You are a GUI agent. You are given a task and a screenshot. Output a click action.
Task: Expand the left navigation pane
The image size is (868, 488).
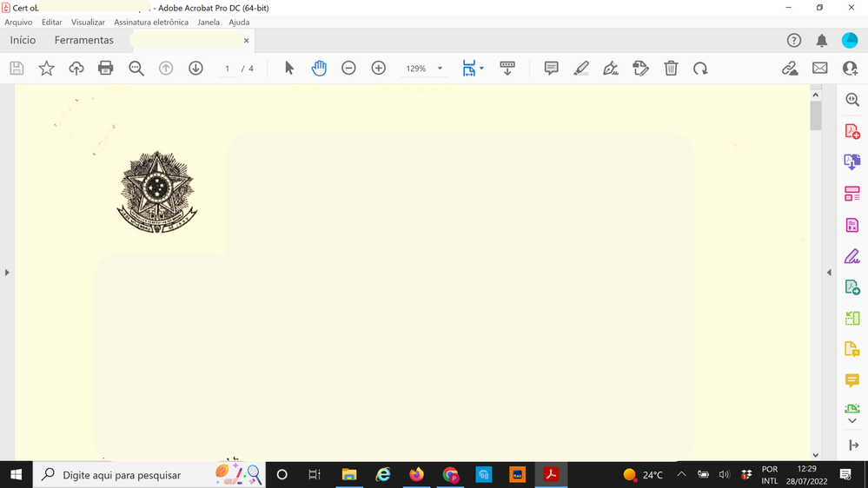tap(7, 272)
